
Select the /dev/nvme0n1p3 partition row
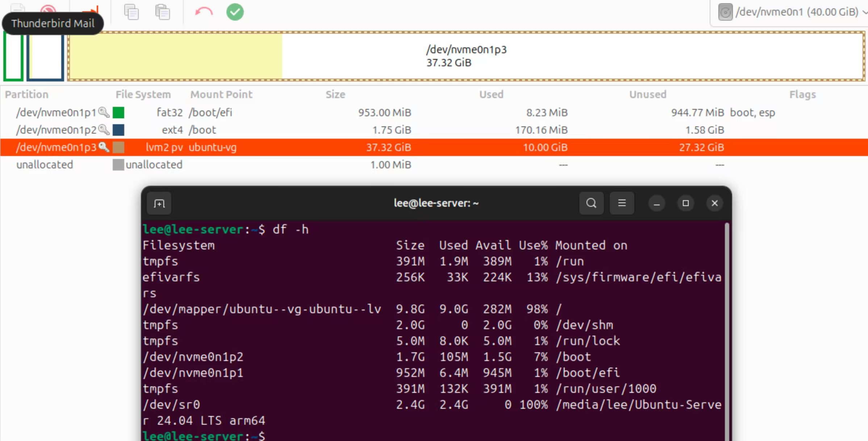click(434, 147)
